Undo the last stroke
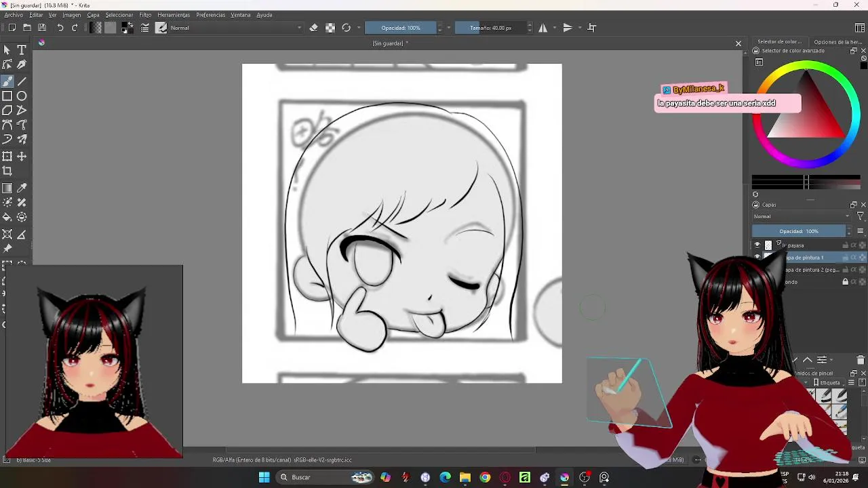This screenshot has width=868, height=488. [60, 28]
